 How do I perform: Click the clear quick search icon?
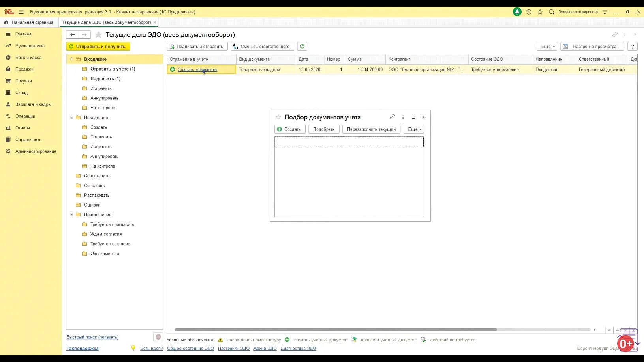(158, 337)
